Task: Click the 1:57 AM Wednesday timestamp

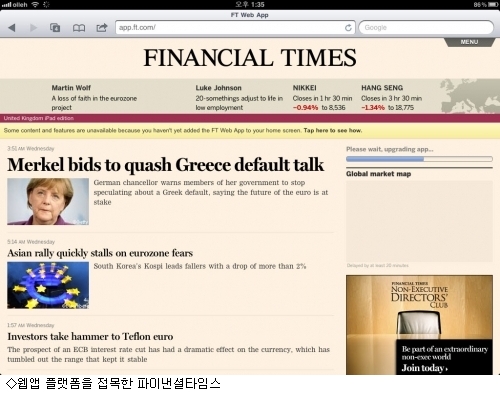Action: point(31,325)
